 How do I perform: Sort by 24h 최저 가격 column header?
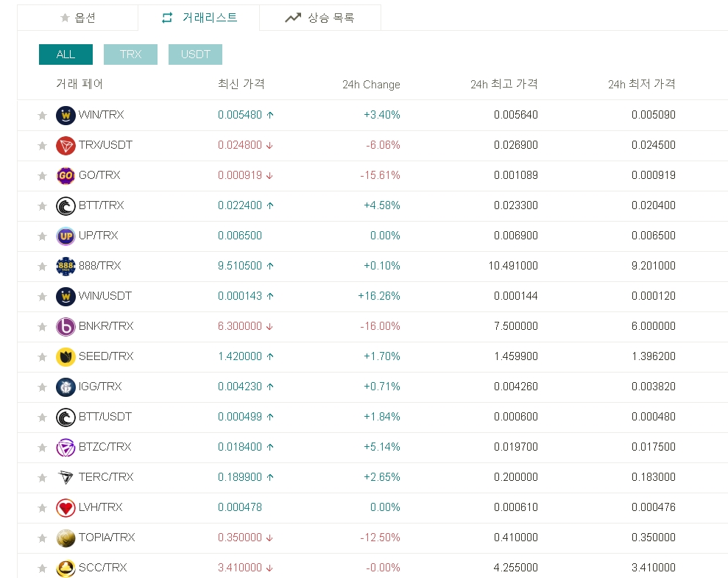pyautogui.click(x=642, y=84)
